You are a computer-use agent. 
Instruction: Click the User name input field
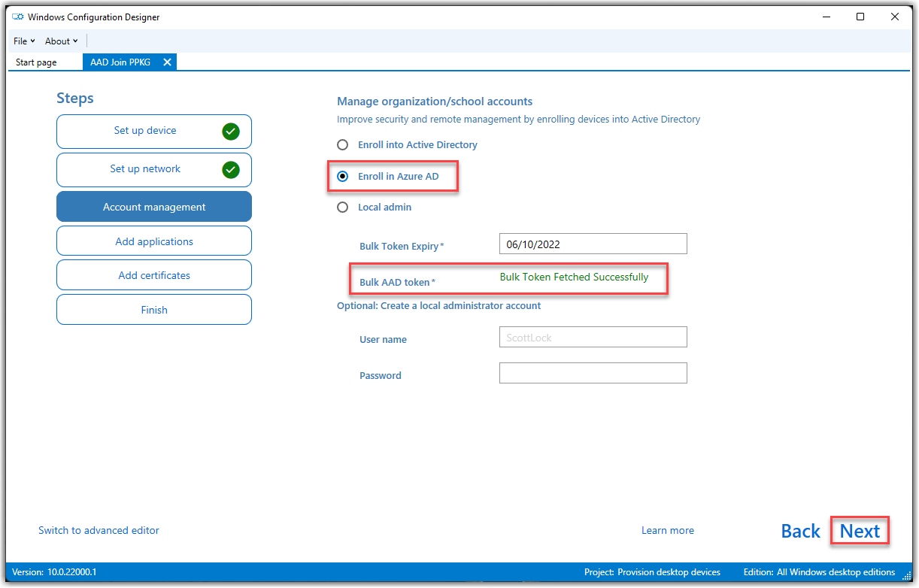pos(593,337)
